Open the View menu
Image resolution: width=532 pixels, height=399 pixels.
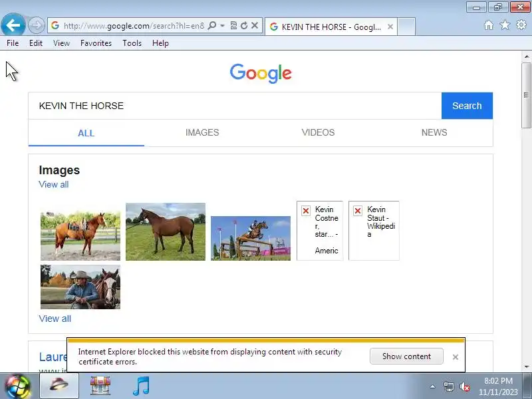tap(61, 43)
